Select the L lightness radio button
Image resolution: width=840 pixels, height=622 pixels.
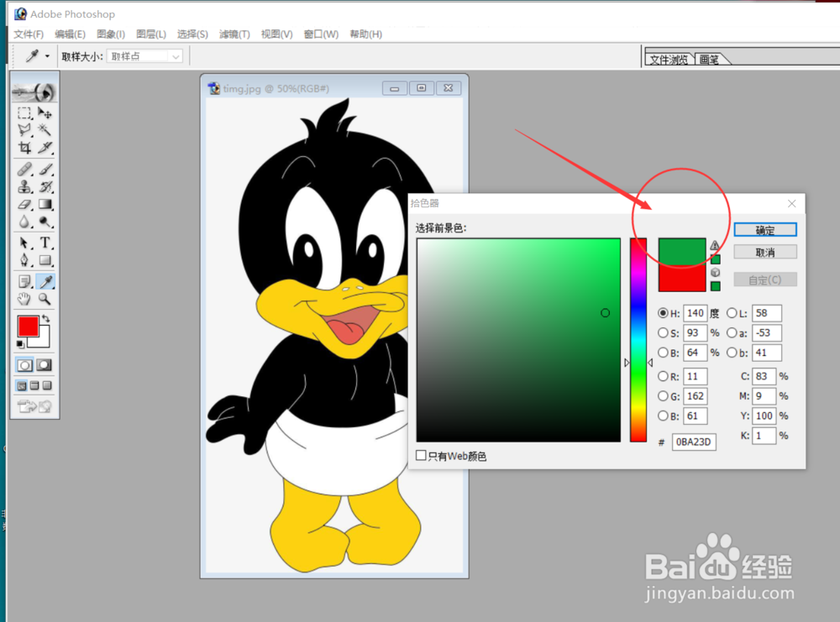(732, 313)
